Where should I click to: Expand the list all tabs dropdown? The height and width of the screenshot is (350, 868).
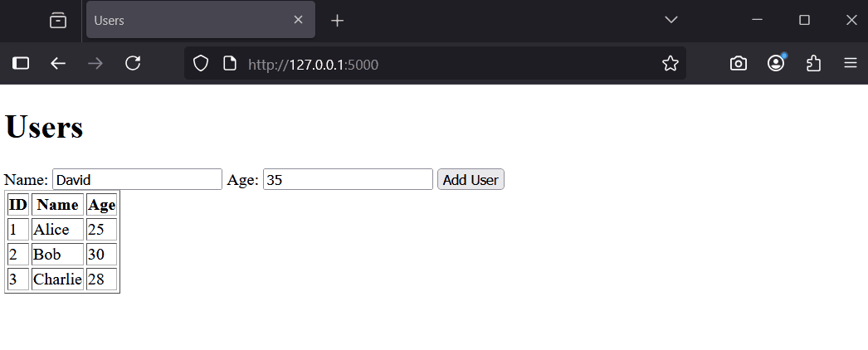(671, 20)
